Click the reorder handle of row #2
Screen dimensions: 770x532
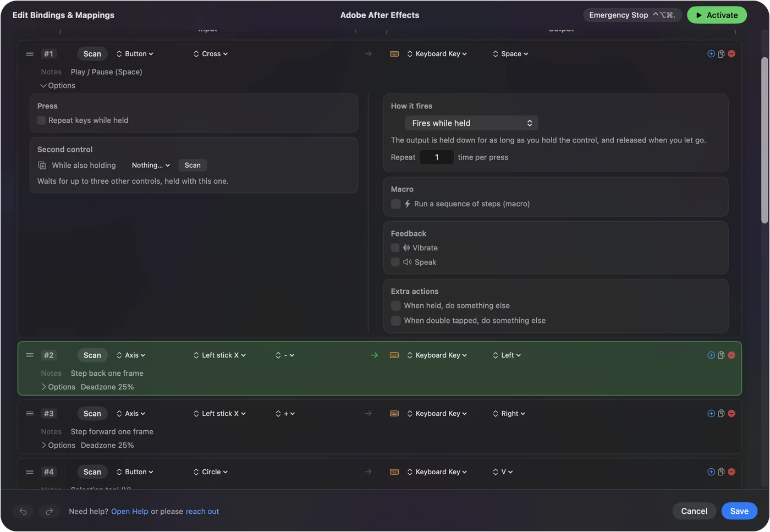[x=30, y=355]
